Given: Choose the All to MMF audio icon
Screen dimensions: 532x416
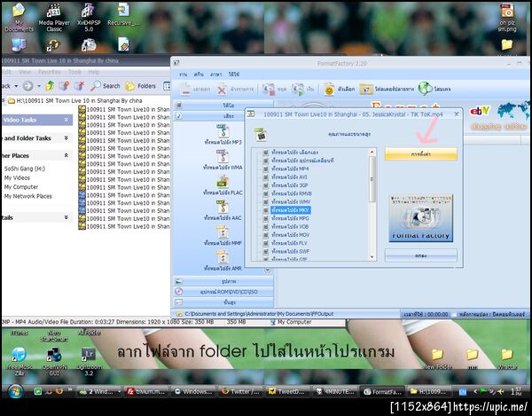Looking at the screenshot, I should click(x=223, y=232).
